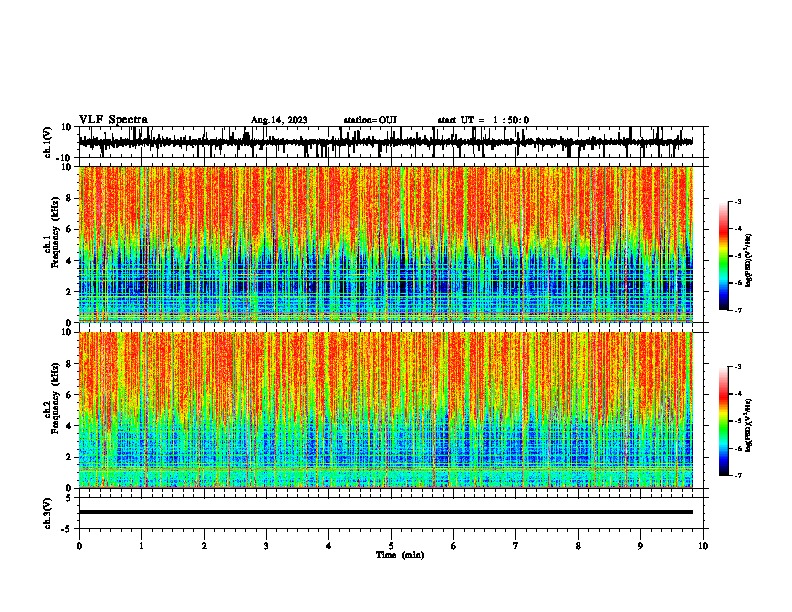Click the station name label in the header
The height and width of the screenshot is (612, 792).
coord(370,120)
